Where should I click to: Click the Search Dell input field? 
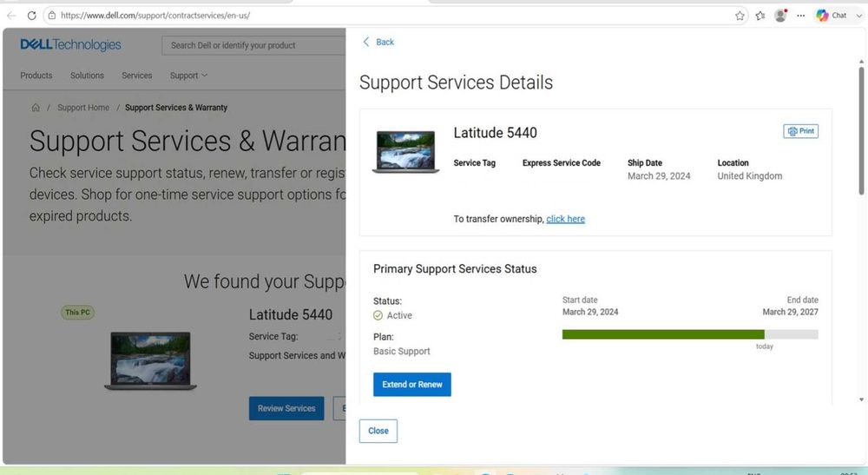(253, 45)
